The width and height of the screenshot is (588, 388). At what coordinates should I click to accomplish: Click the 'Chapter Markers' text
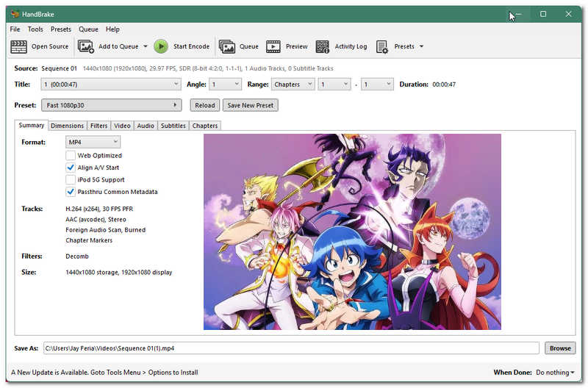pyautogui.click(x=89, y=240)
